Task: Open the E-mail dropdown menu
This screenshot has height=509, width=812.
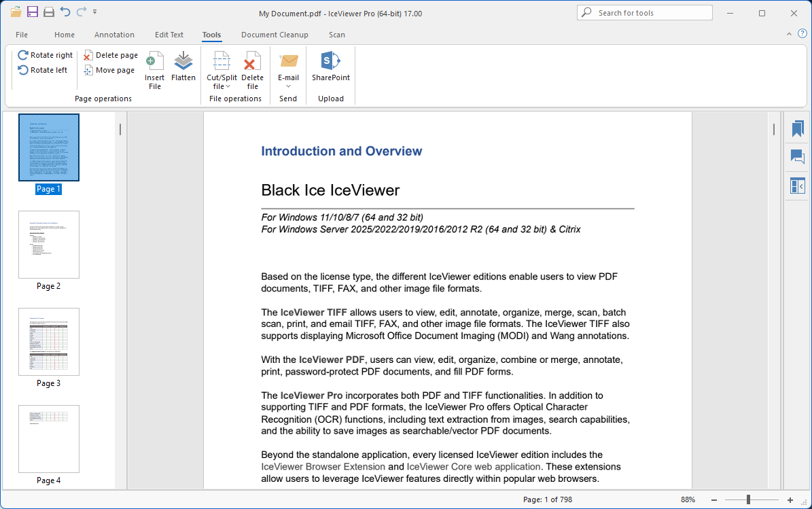Action: coord(288,86)
